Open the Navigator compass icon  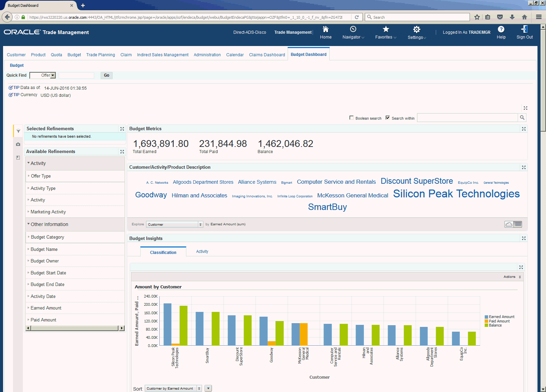click(x=353, y=29)
